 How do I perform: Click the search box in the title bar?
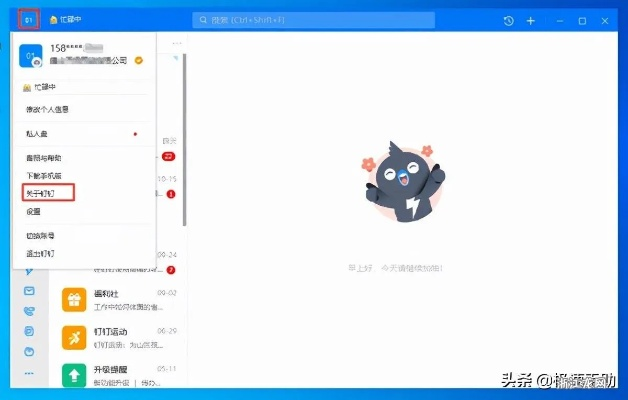(314, 20)
